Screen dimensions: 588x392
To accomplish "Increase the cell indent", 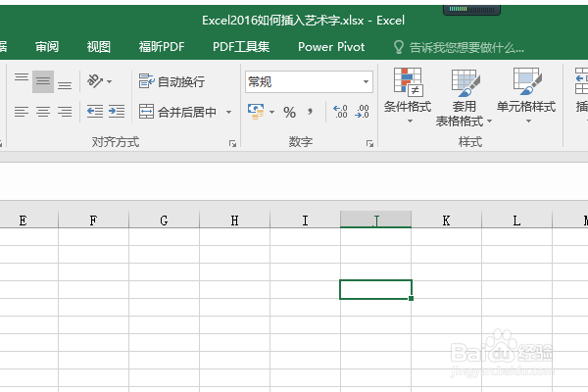I will tap(117, 112).
